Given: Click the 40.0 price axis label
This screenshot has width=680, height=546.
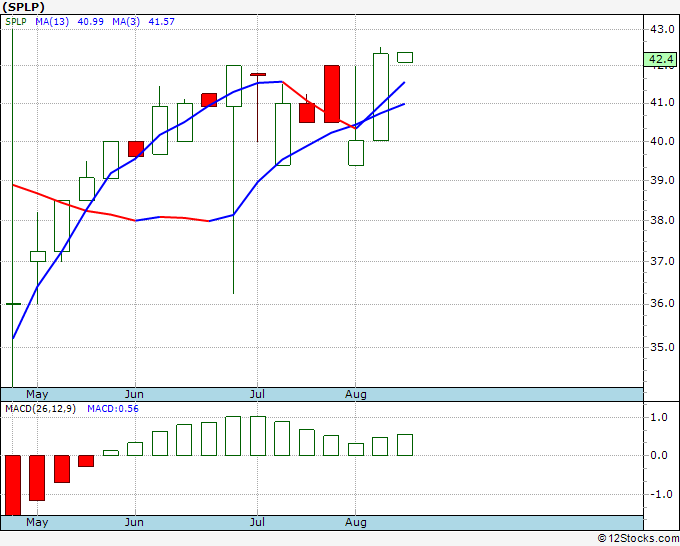Looking at the screenshot, I should pyautogui.click(x=662, y=141).
